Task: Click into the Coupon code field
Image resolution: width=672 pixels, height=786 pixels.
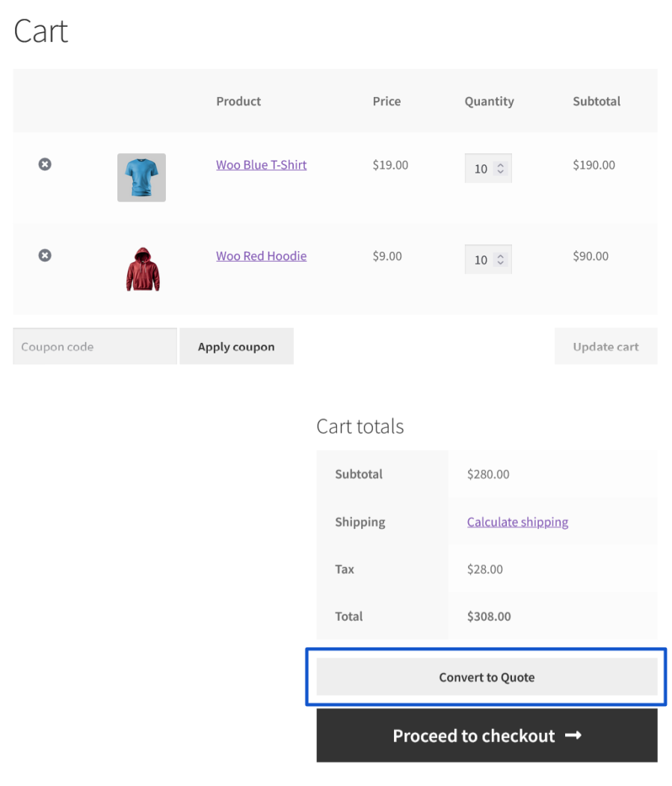Action: [x=95, y=347]
